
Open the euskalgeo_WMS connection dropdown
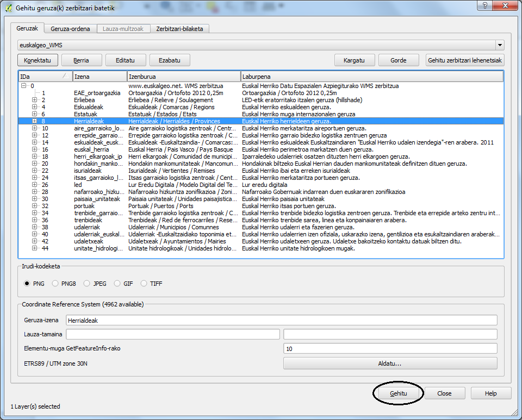[x=499, y=45]
